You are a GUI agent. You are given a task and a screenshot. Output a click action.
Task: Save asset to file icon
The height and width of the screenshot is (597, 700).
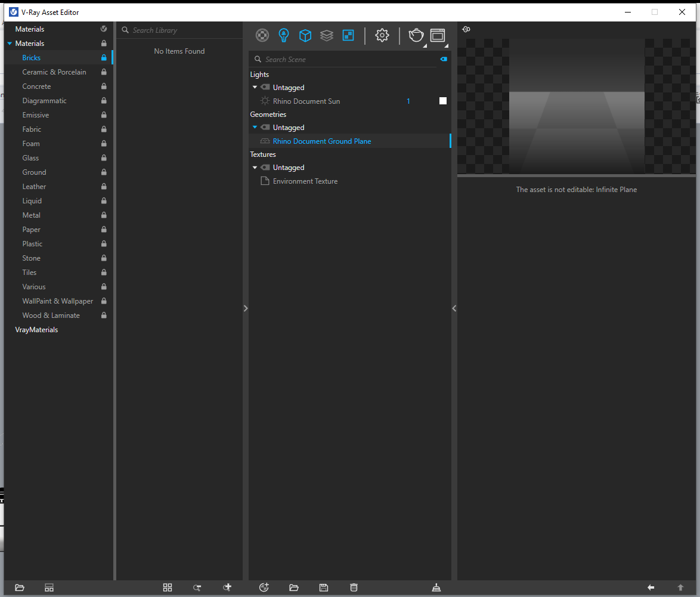click(x=324, y=587)
